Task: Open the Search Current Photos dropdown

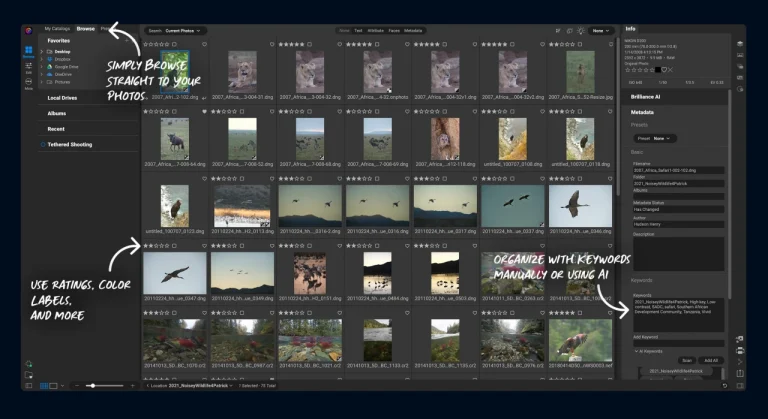Action: coord(175,30)
